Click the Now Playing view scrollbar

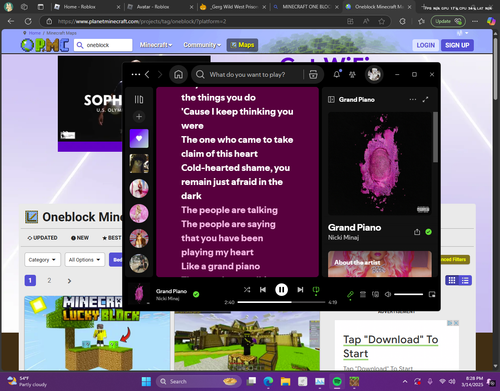pyautogui.click(x=435, y=137)
